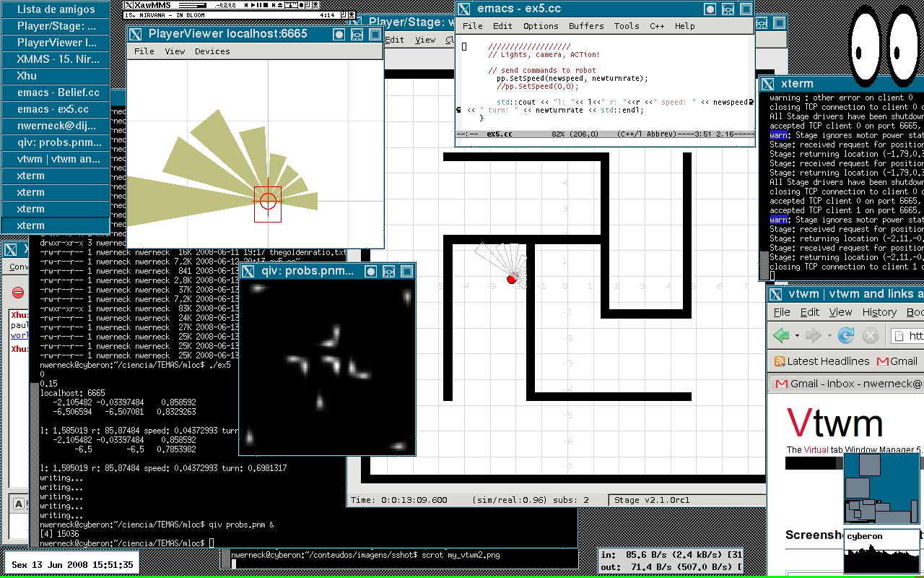Image resolution: width=924 pixels, height=578 pixels.
Task: Open the Buffers menu in emacs
Action: tap(586, 26)
